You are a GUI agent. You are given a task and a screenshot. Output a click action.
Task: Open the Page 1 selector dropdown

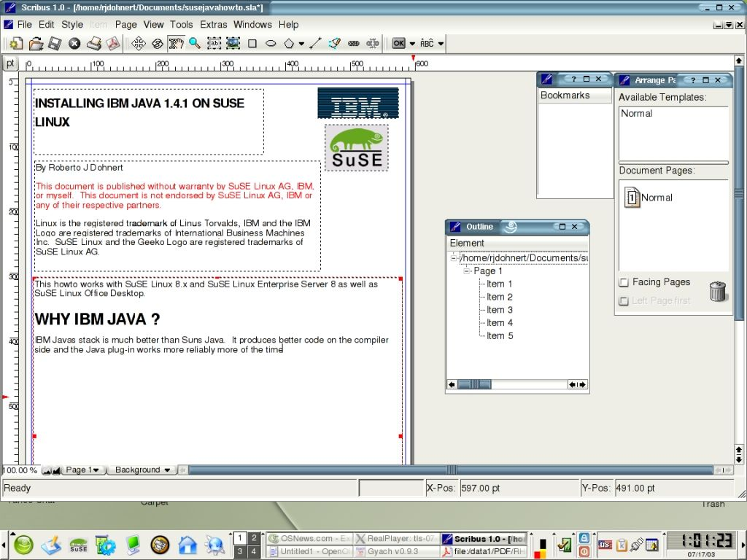pos(82,470)
